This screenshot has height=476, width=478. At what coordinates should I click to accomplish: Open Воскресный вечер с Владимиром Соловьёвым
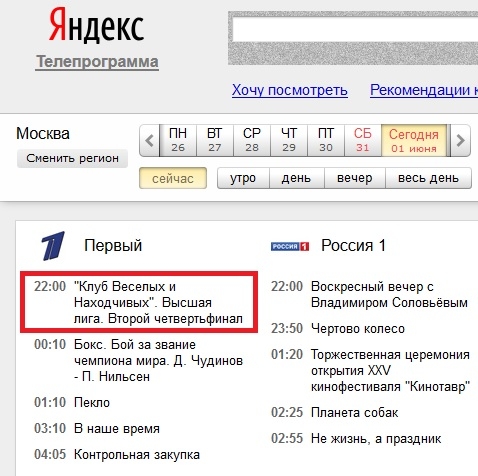pos(389,295)
